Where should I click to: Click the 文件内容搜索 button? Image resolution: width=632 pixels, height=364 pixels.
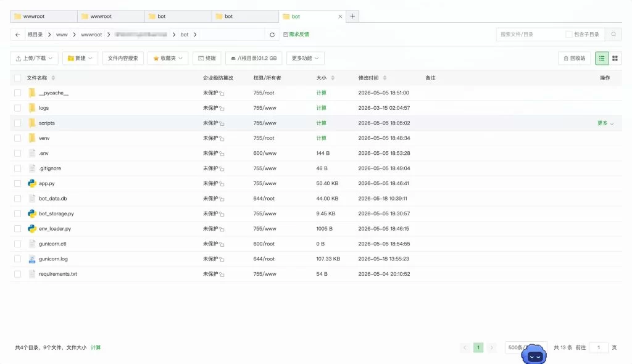tap(123, 59)
